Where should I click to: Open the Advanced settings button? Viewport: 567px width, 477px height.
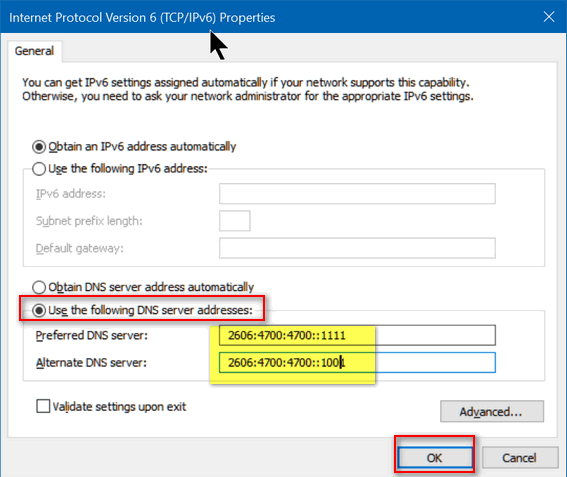492,411
